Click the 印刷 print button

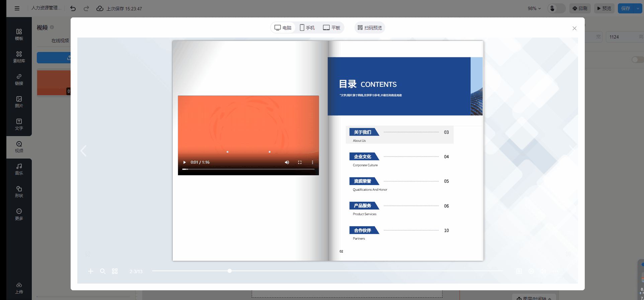point(580,8)
